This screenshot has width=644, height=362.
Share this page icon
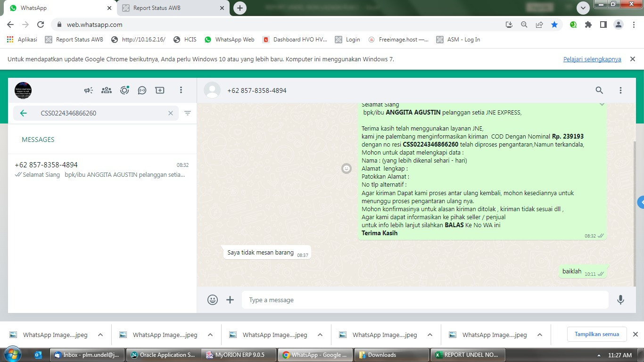539,25
